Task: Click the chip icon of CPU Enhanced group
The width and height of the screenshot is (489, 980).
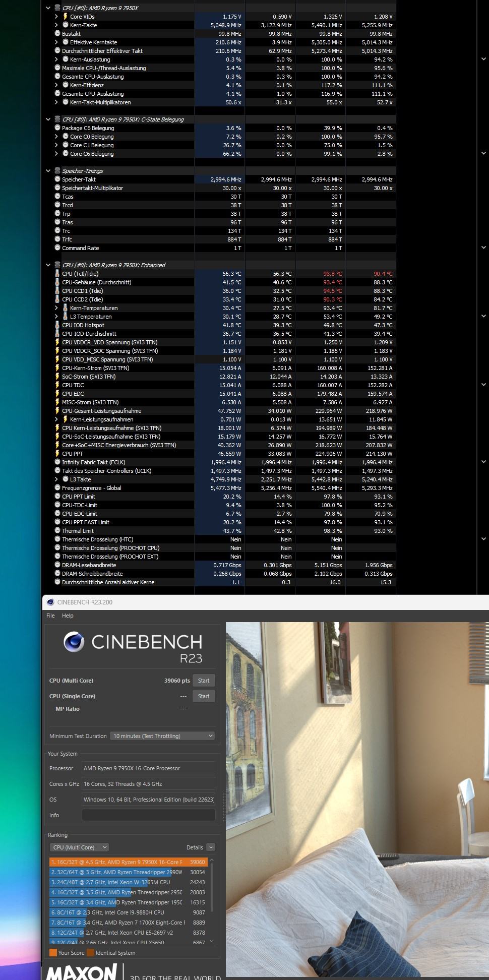Action: point(57,265)
